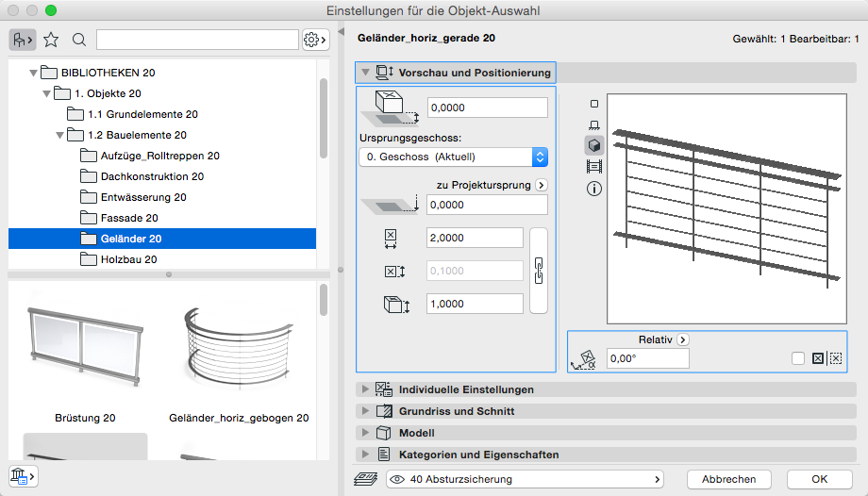Open the Ursprungsgeschoss story dropdown

(454, 157)
